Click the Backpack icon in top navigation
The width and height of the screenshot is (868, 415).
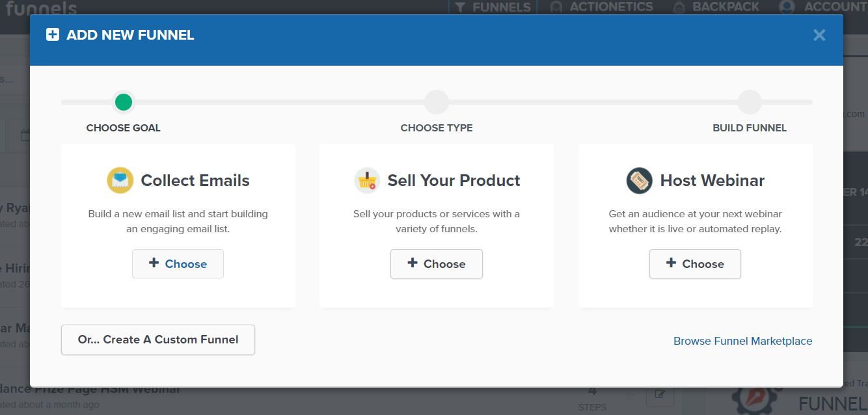(x=679, y=7)
